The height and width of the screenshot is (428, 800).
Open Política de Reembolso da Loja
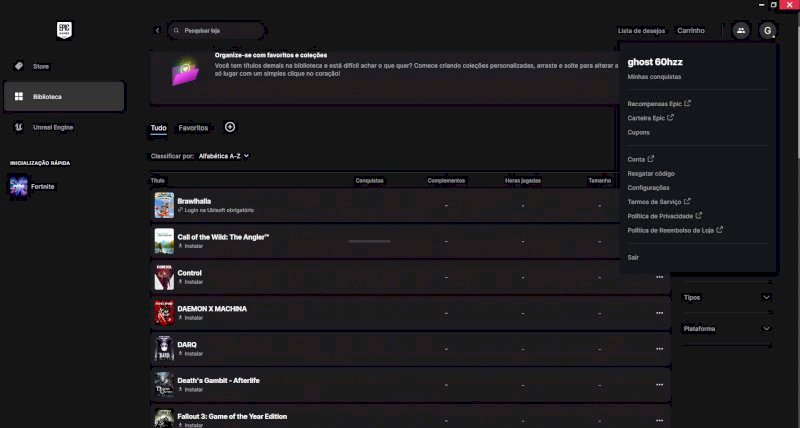pos(675,230)
